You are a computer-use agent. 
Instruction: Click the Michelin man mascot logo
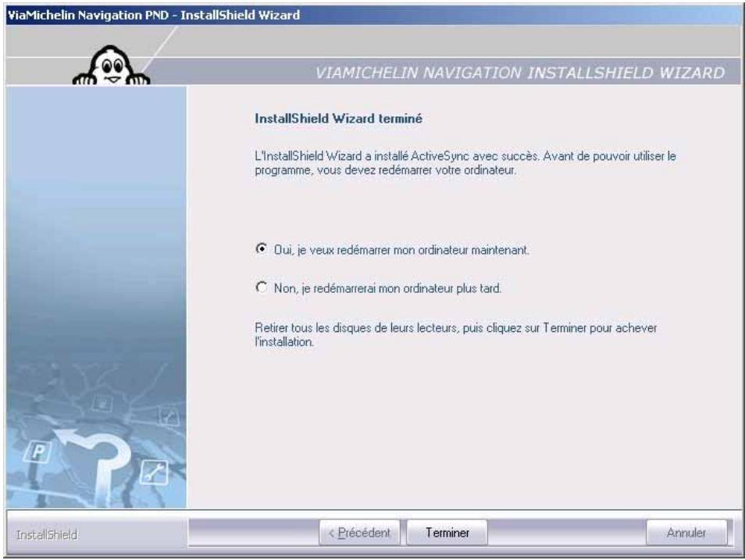coord(111,66)
